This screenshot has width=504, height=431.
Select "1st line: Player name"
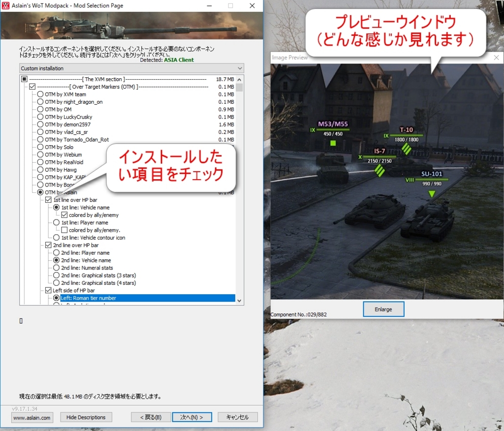coord(56,222)
